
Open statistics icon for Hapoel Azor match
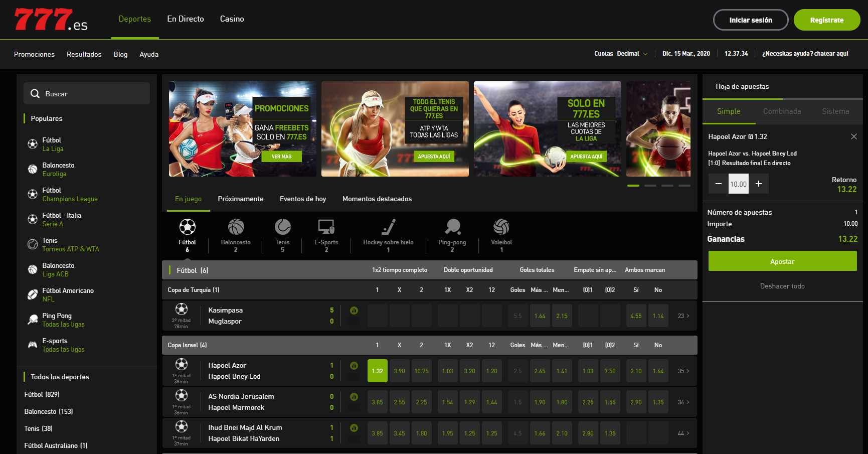pos(354,366)
